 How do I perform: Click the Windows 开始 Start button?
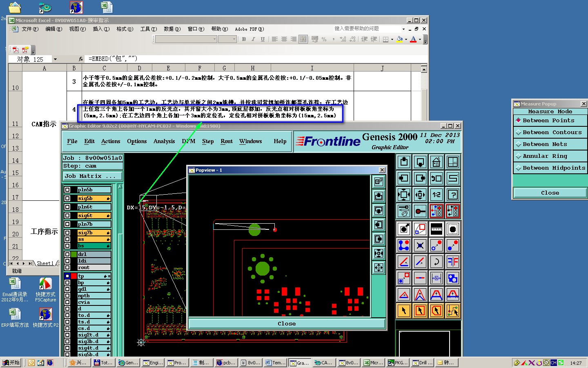point(11,363)
